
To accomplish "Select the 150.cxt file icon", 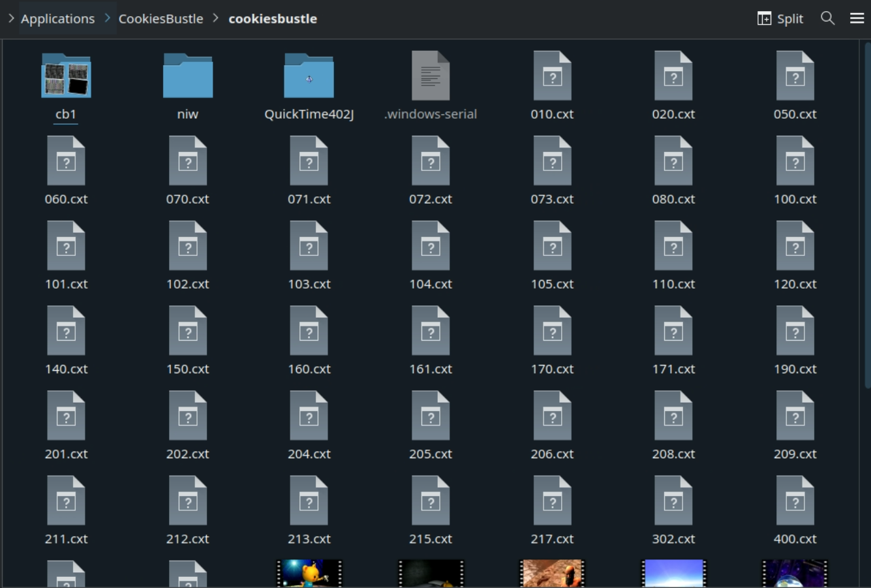I will [x=188, y=331].
